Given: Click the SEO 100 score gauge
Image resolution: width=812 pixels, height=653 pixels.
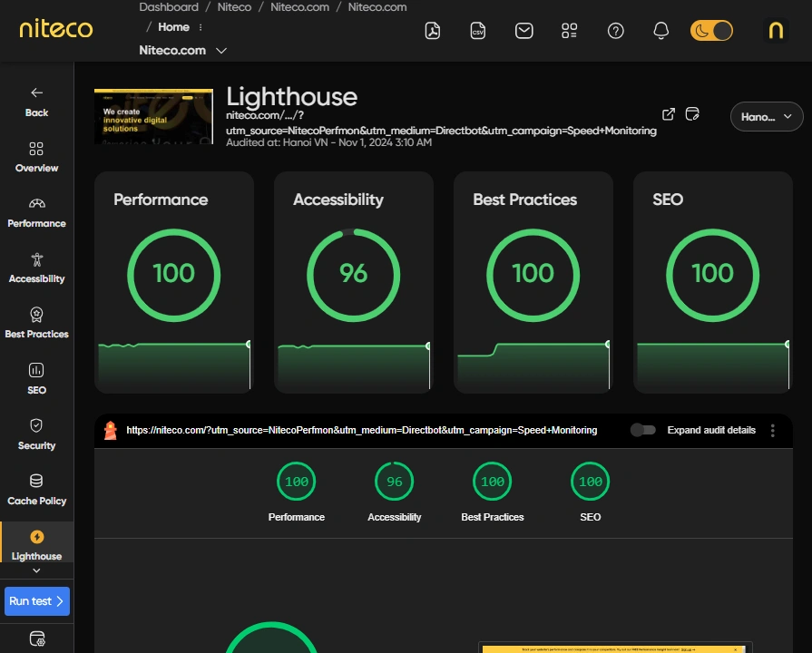Looking at the screenshot, I should pos(713,275).
